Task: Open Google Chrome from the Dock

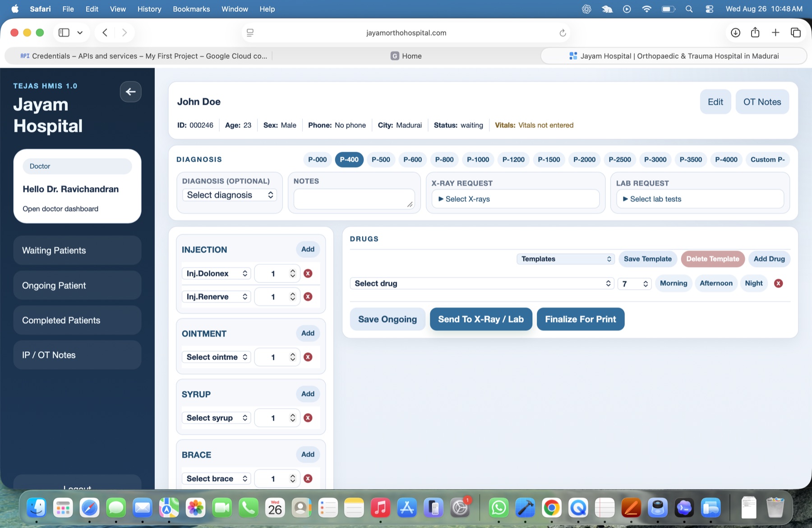Action: 551,508
